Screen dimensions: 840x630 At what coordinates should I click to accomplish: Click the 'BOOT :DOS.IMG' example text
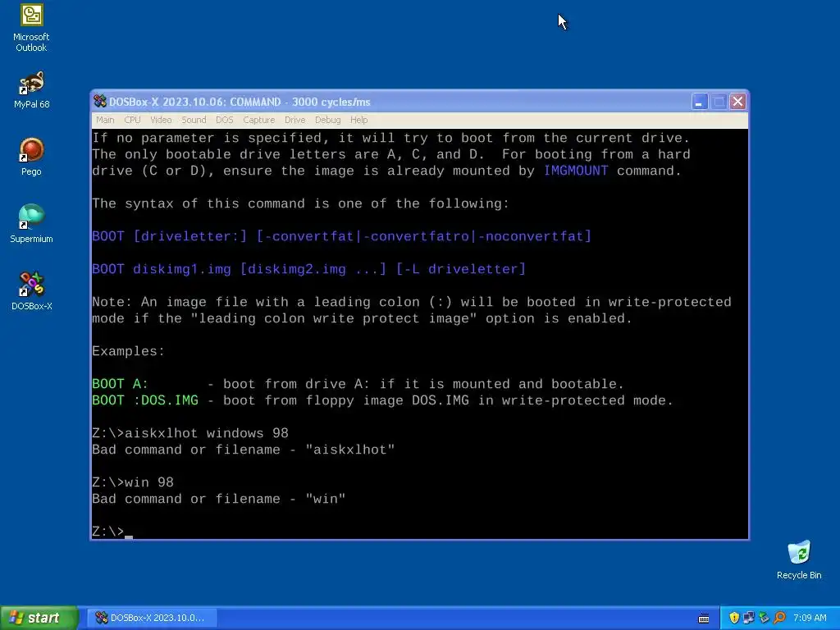[x=145, y=400]
